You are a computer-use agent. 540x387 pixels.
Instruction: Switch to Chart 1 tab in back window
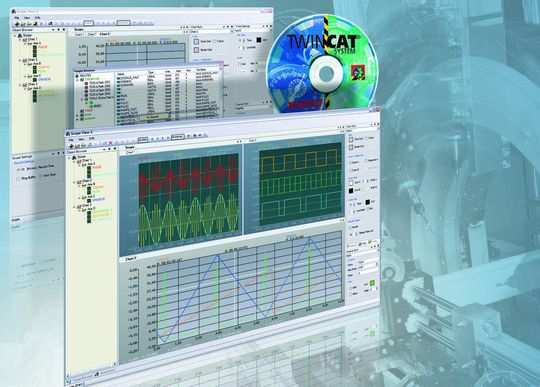click(79, 34)
